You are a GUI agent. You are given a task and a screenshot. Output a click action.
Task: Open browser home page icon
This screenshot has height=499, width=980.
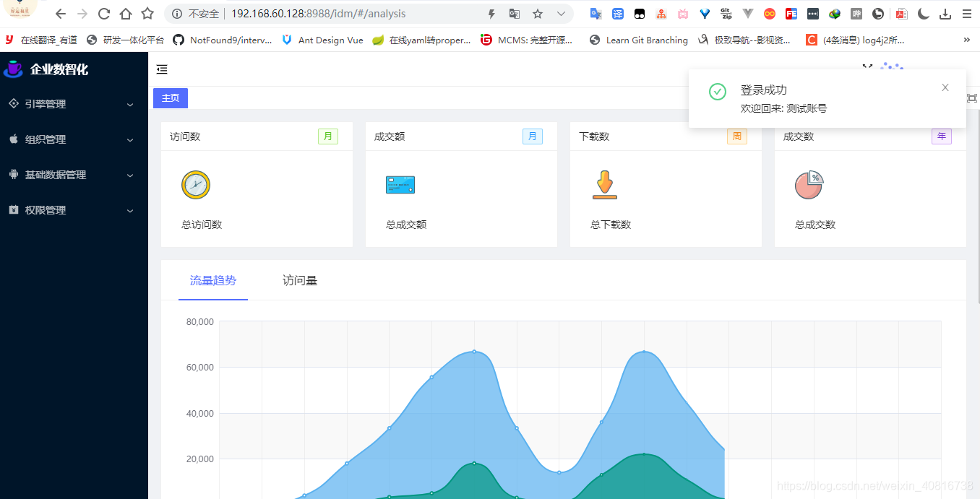(126, 14)
